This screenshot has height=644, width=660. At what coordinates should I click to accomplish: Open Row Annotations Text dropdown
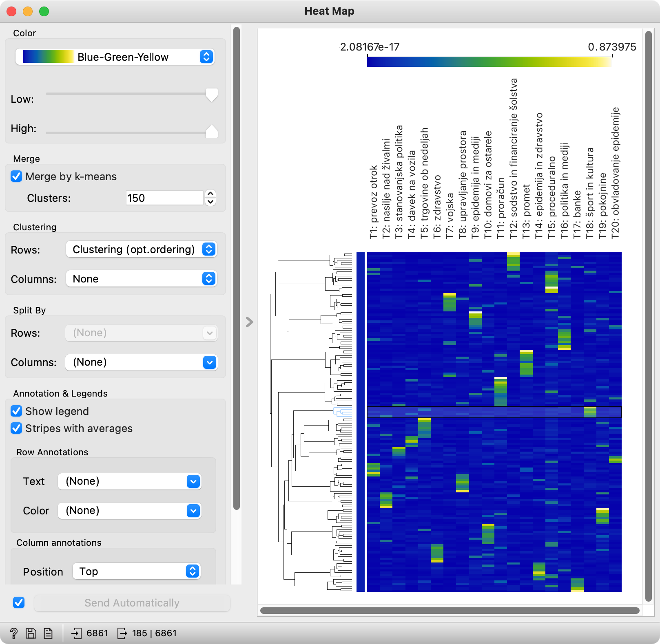tap(129, 481)
